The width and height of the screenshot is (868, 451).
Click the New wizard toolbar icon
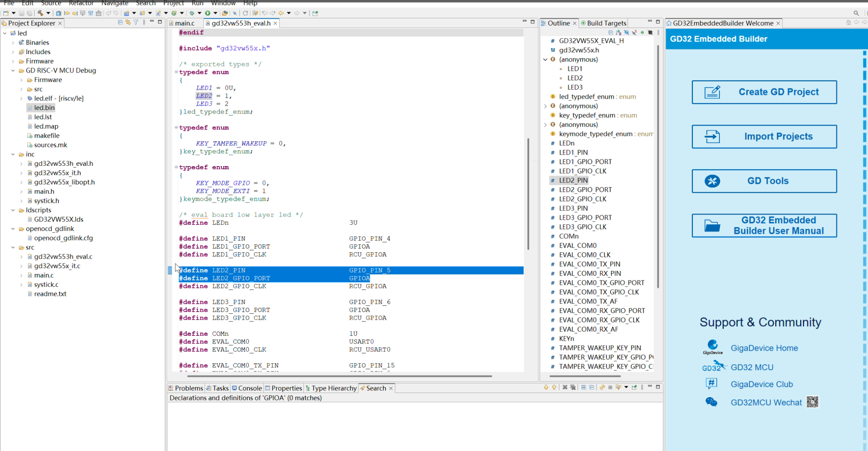coord(6,13)
